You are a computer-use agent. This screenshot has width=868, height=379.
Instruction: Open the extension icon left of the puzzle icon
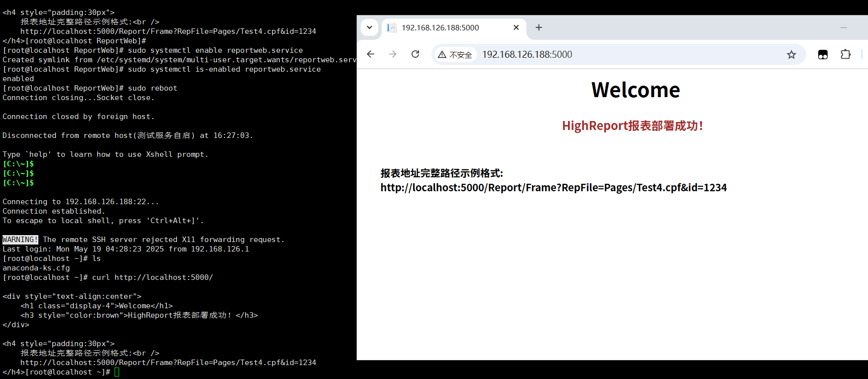click(x=823, y=54)
